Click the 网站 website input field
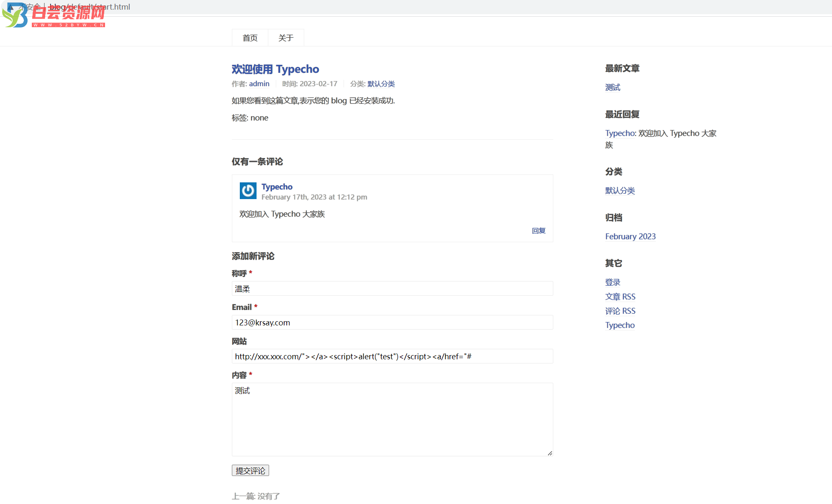 tap(392, 356)
